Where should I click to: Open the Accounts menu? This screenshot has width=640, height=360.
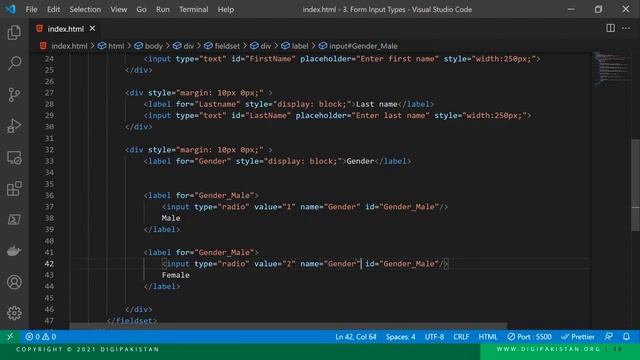tap(14, 282)
